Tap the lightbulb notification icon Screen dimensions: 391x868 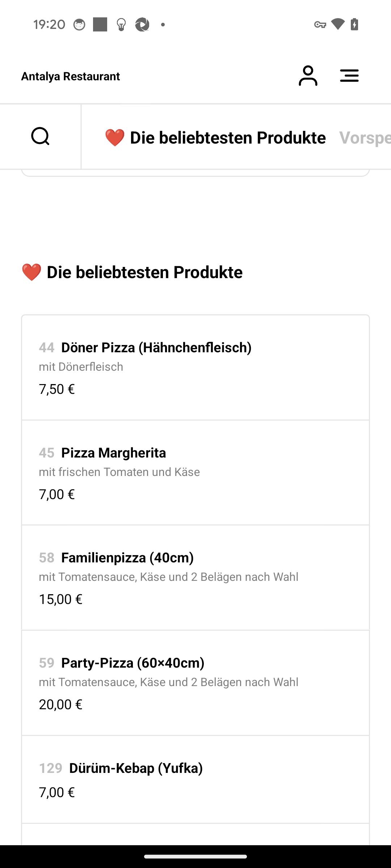point(121,25)
